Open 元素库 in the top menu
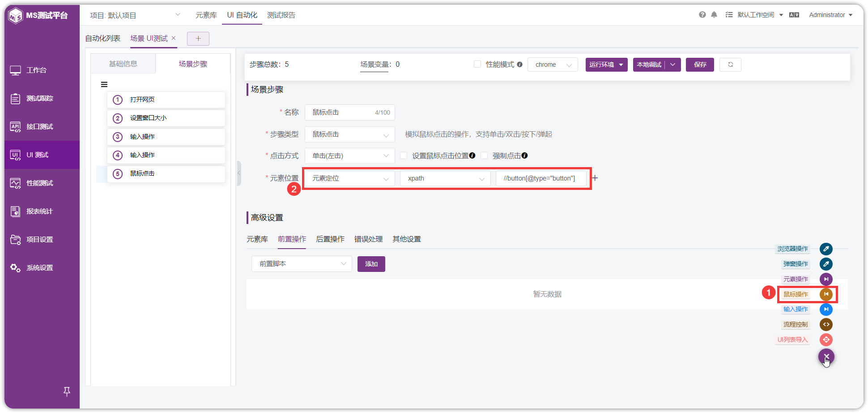 point(206,15)
